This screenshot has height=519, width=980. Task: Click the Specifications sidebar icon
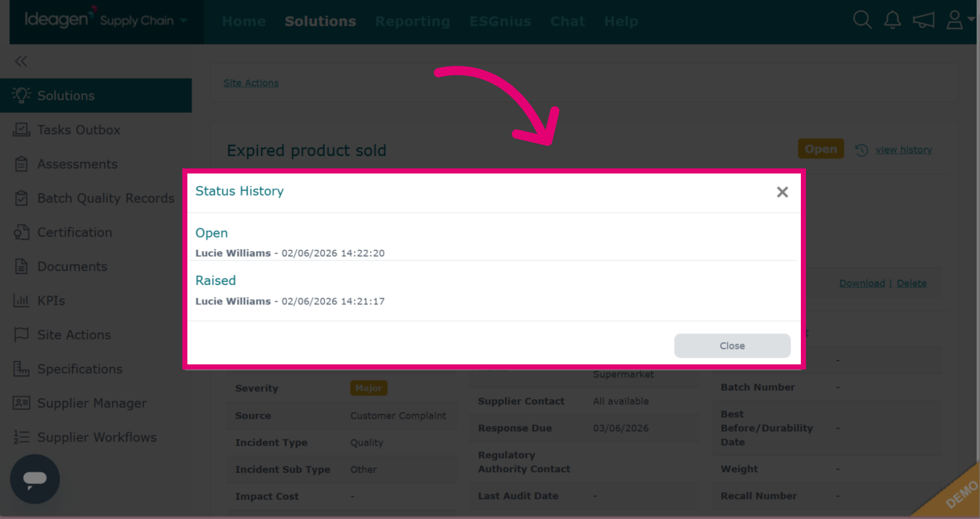(x=21, y=369)
